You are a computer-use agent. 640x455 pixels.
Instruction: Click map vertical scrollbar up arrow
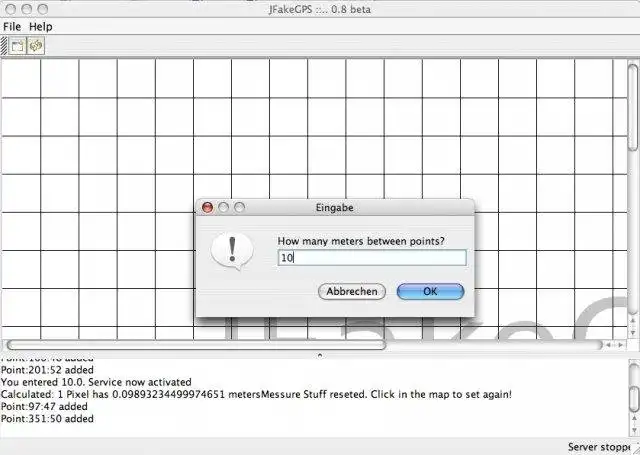pyautogui.click(x=633, y=321)
